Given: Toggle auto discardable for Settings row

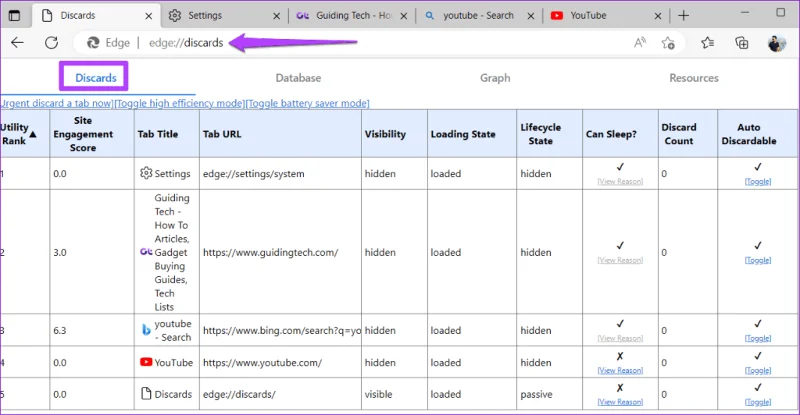Looking at the screenshot, I should pyautogui.click(x=758, y=181).
